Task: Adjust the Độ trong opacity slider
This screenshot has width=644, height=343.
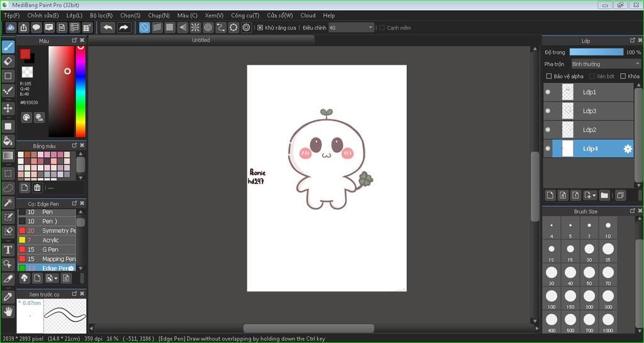Action: click(596, 52)
